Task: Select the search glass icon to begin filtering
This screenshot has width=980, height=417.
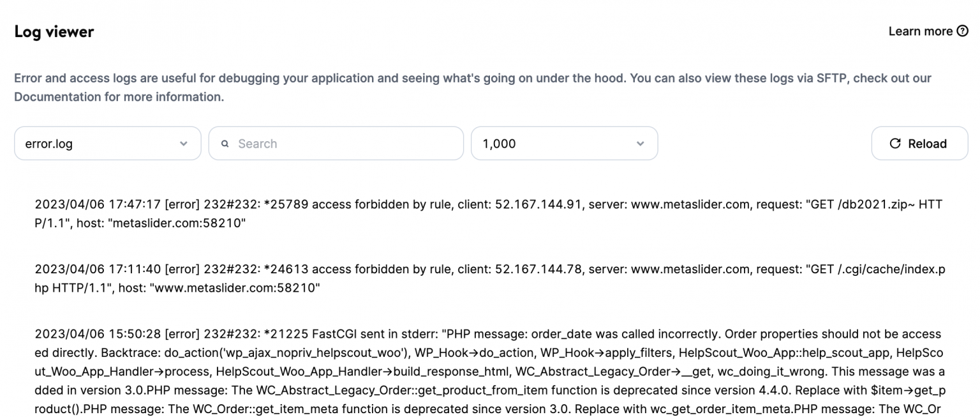Action: pos(225,143)
